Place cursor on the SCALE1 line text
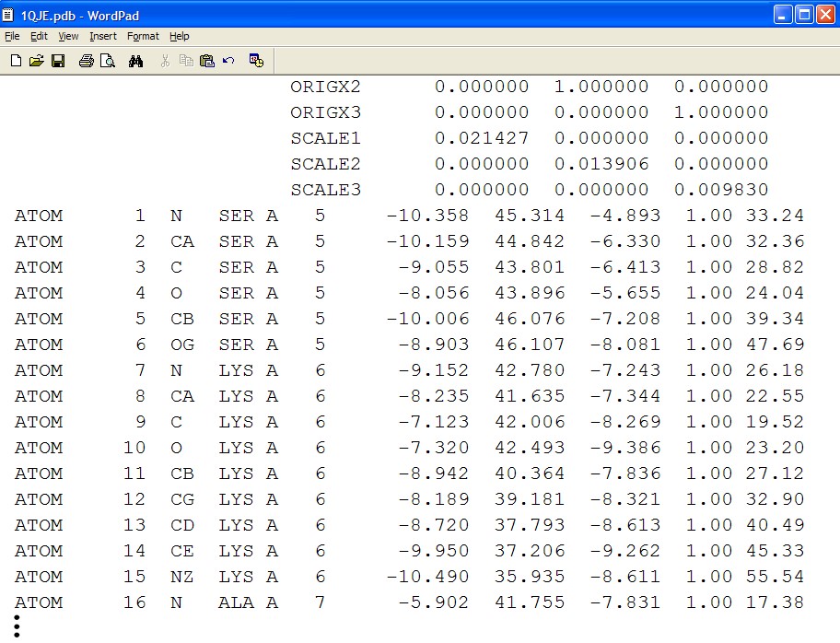The image size is (840, 643). tap(325, 138)
